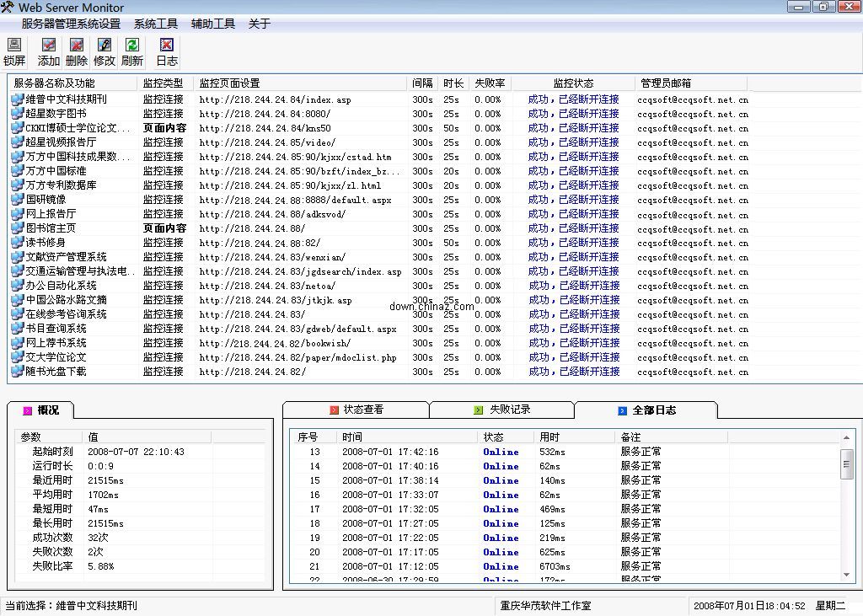Select server icon beside 书目查询系统
This screenshot has width=863, height=616.
tap(17, 328)
